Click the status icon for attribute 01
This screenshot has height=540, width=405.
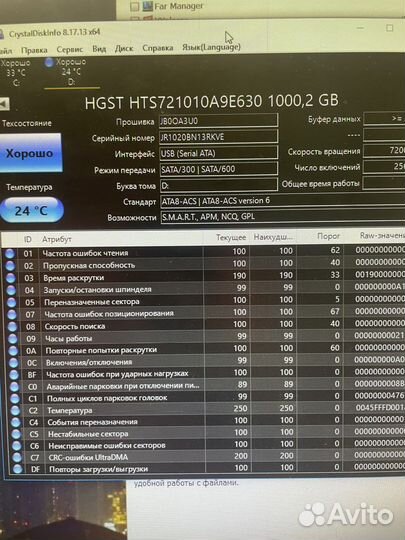click(10, 254)
